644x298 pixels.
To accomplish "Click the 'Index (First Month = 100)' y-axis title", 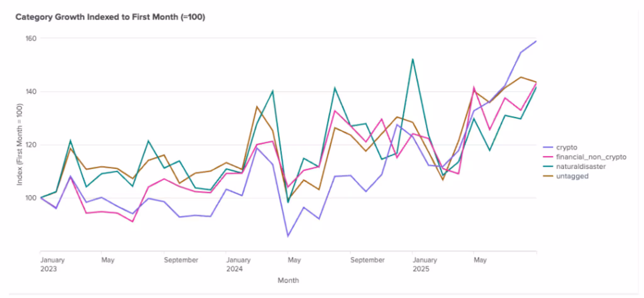I will coord(20,144).
